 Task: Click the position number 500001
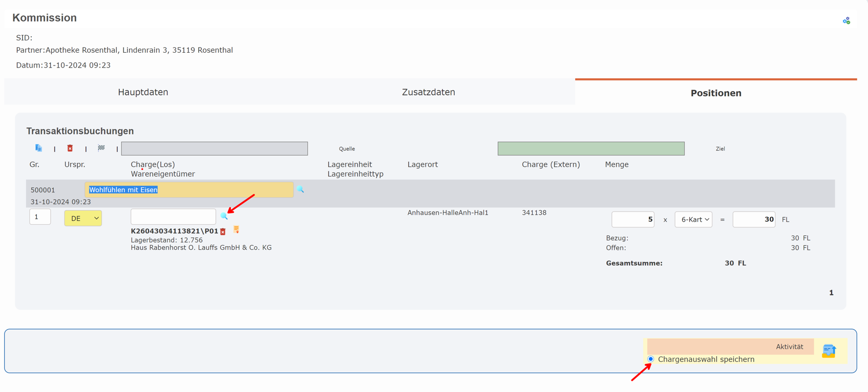coord(43,190)
